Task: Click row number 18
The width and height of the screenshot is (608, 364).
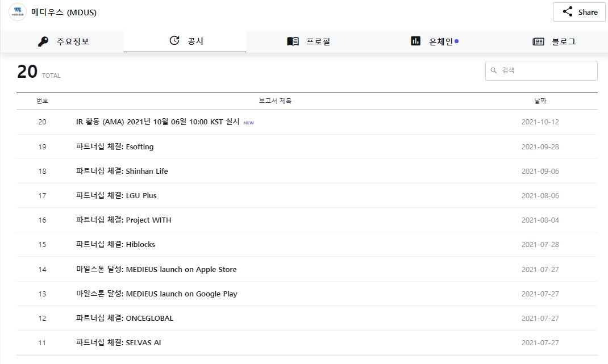Action: (x=42, y=171)
